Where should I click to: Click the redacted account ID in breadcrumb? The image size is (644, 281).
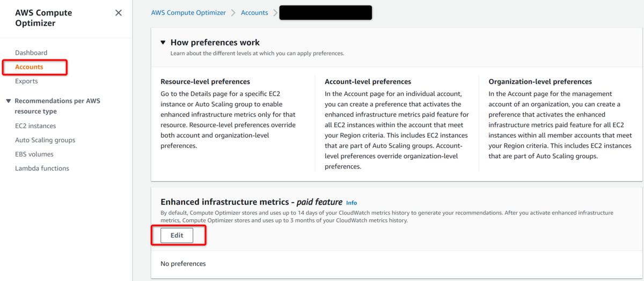click(326, 12)
